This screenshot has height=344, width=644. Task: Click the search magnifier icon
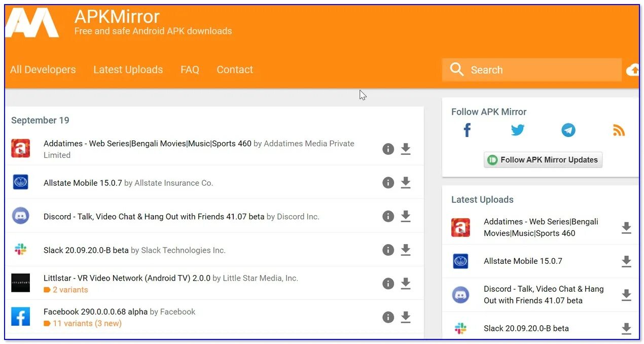pos(457,70)
